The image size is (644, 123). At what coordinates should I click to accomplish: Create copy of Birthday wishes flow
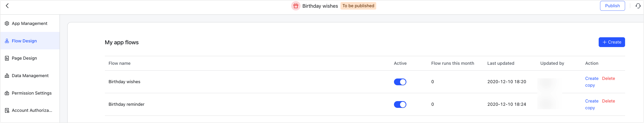click(591, 82)
